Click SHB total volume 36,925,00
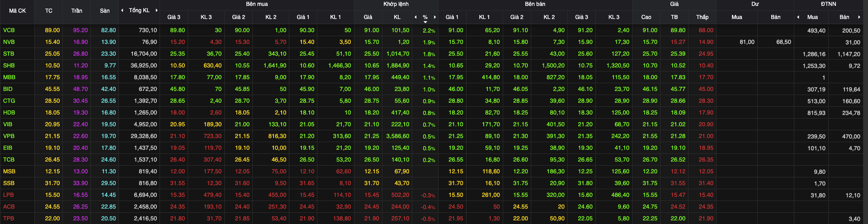The image size is (868, 224). (x=144, y=66)
